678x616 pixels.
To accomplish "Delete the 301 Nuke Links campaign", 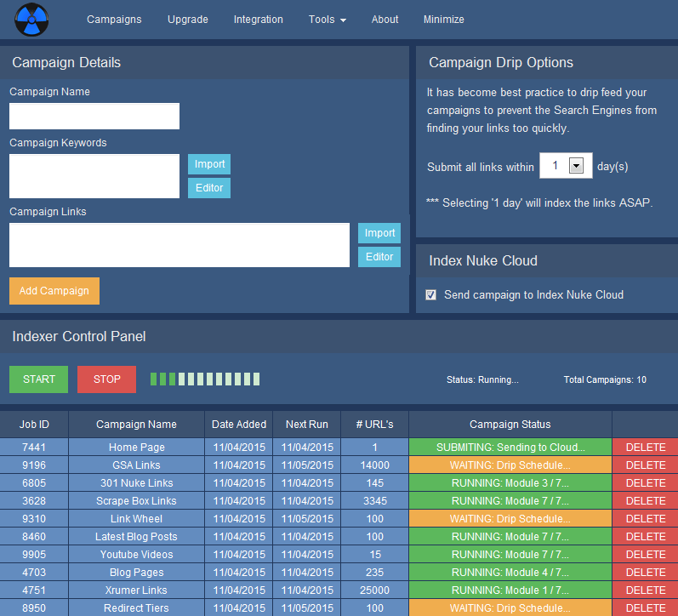I will pos(645,482).
